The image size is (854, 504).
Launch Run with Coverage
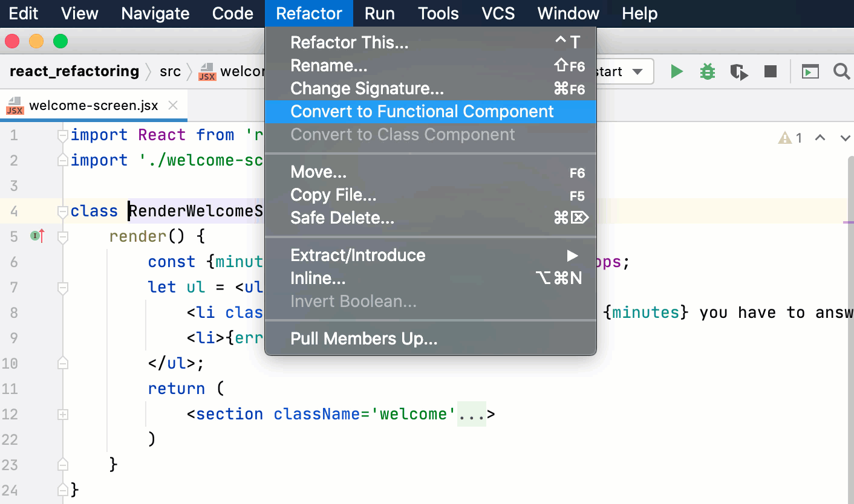[738, 71]
